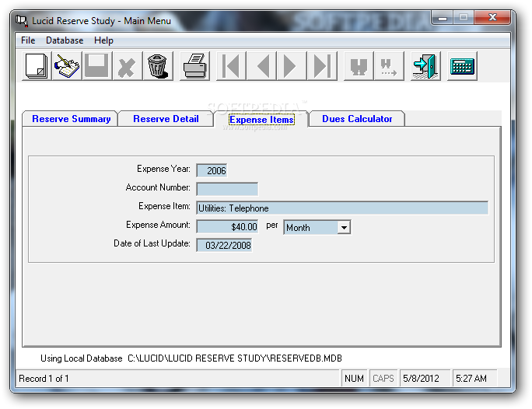The height and width of the screenshot is (409, 532).
Task: Click the Expense Year field showing 2006
Action: coord(212,170)
